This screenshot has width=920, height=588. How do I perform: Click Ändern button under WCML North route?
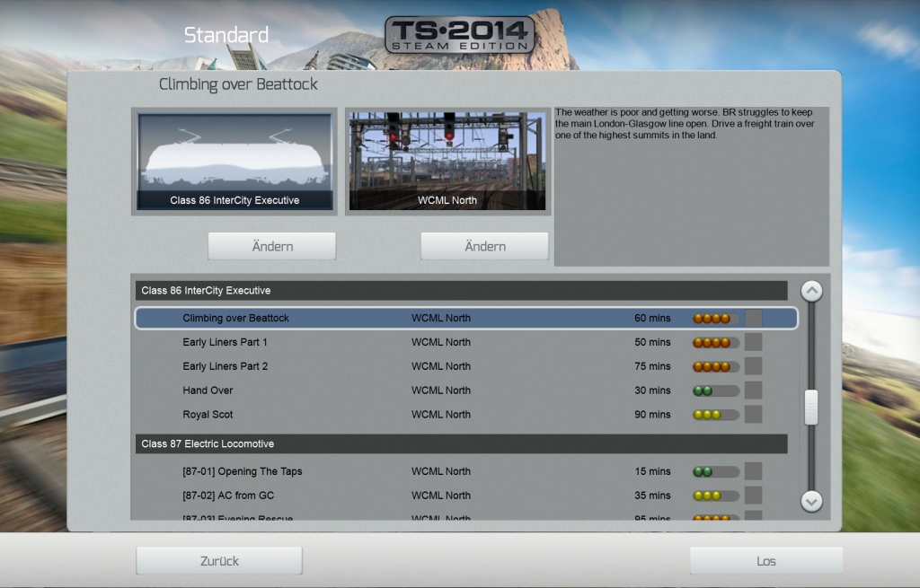pos(484,246)
